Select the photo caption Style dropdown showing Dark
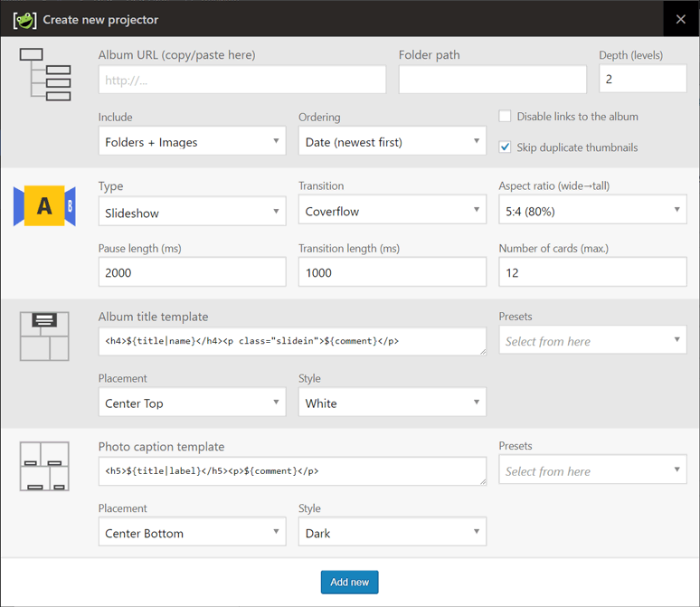 [x=392, y=533]
